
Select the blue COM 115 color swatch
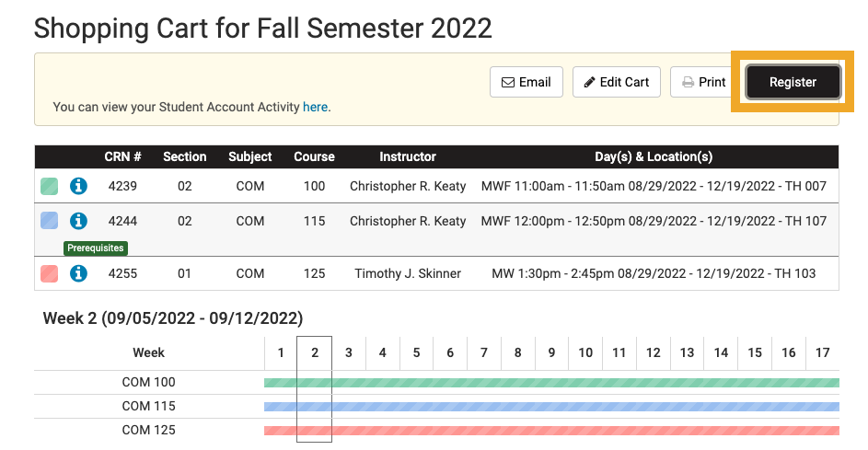50,221
